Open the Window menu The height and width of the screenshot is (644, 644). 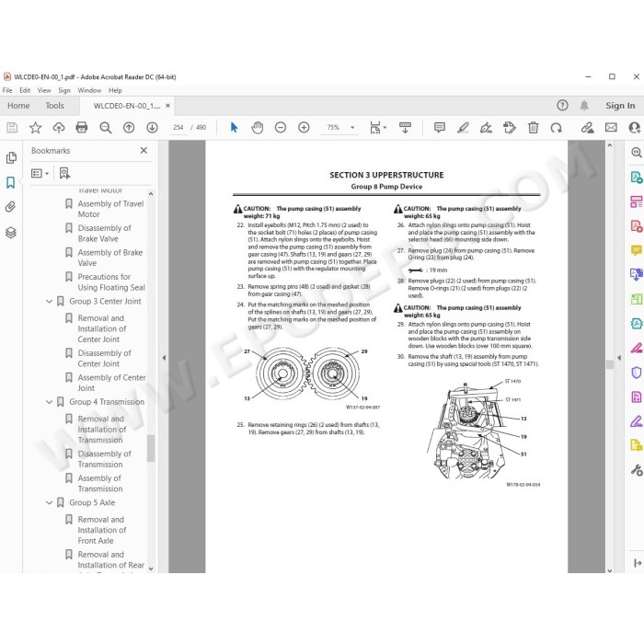(89, 90)
